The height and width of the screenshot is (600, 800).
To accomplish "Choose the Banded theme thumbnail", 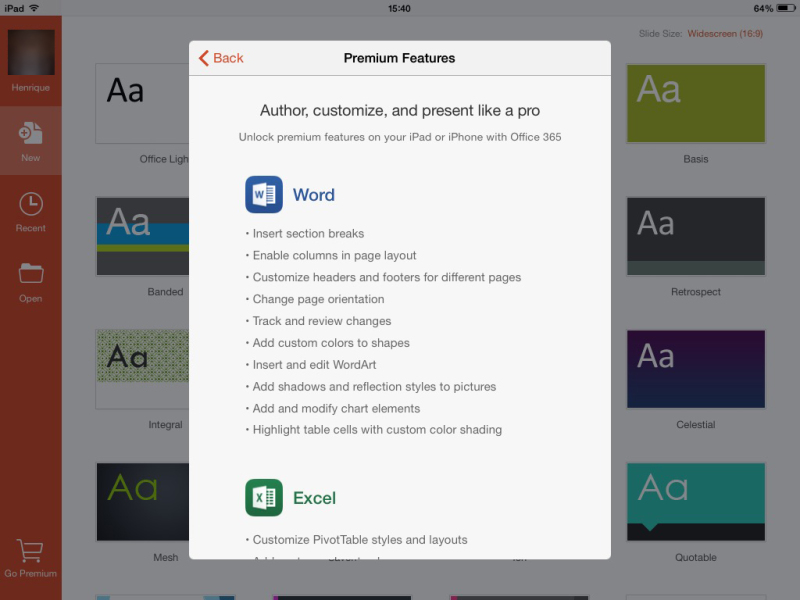I will [x=142, y=236].
